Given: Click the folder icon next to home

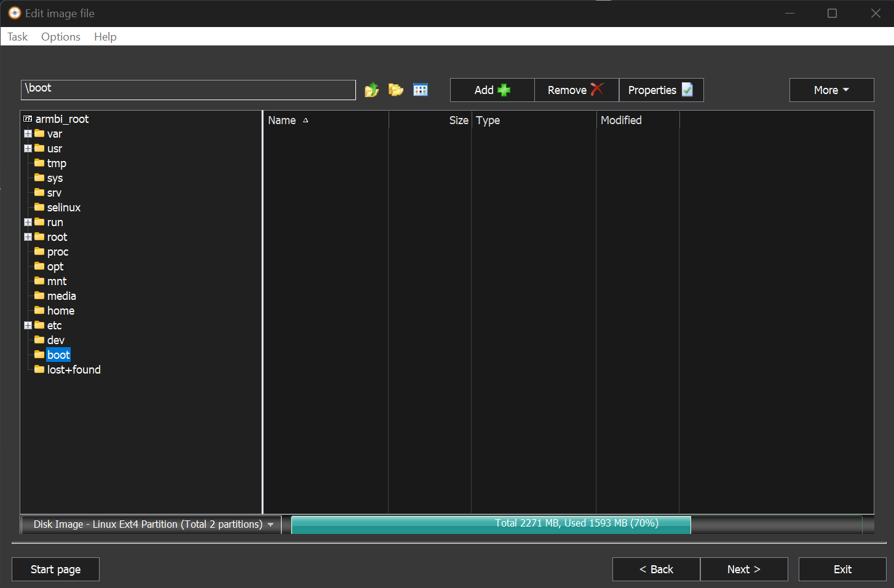Looking at the screenshot, I should (x=39, y=310).
